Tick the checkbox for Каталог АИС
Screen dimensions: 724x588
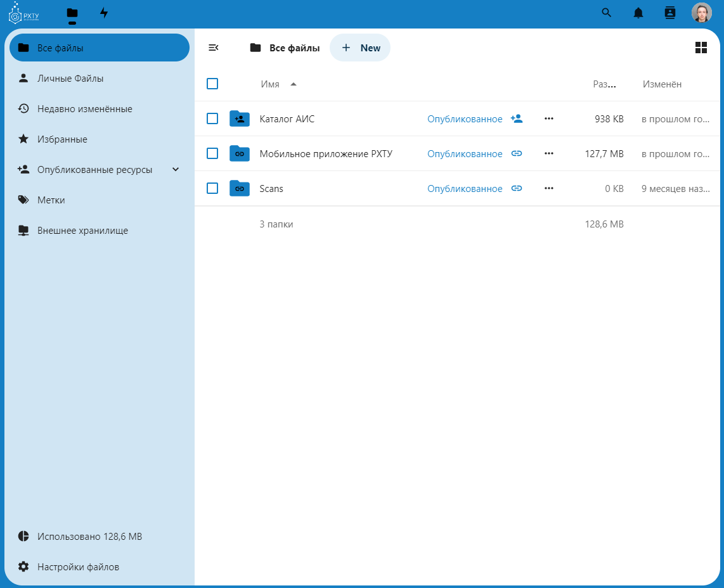212,118
